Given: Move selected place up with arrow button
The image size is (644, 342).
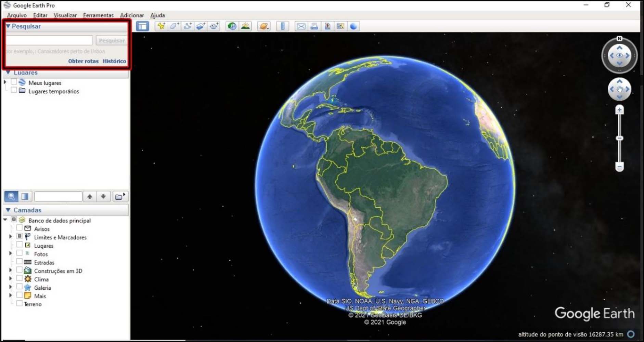Looking at the screenshot, I should click(90, 196).
